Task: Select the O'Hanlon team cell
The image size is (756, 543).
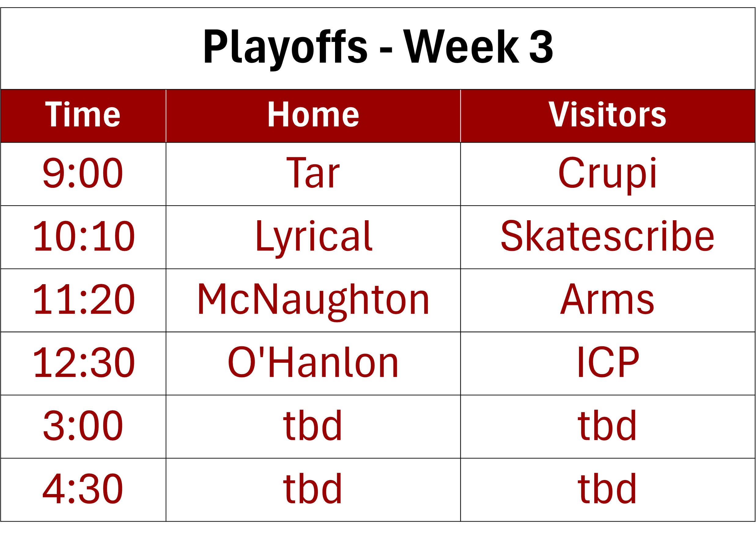Action: 313,363
